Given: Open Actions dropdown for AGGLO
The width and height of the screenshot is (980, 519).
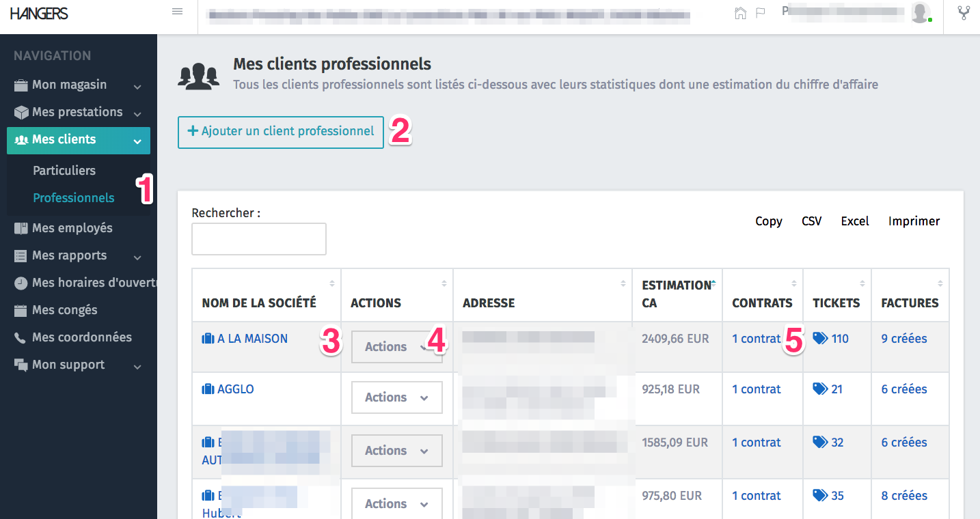Looking at the screenshot, I should tap(397, 397).
